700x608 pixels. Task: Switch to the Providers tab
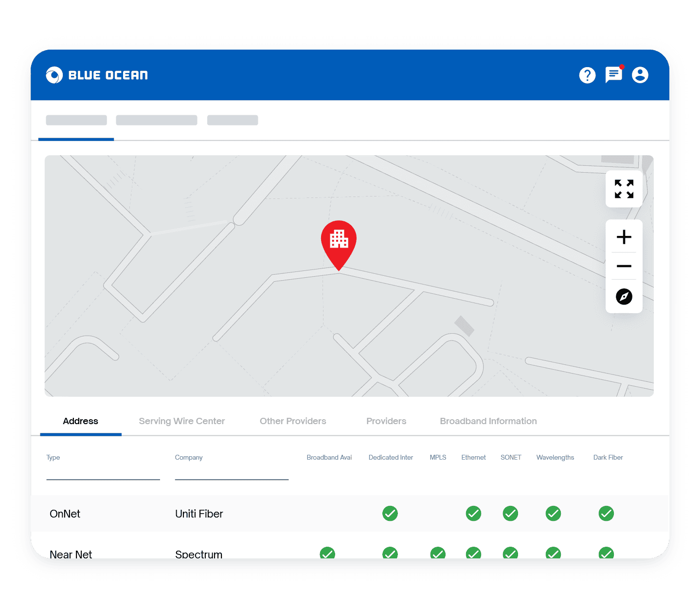tap(386, 421)
